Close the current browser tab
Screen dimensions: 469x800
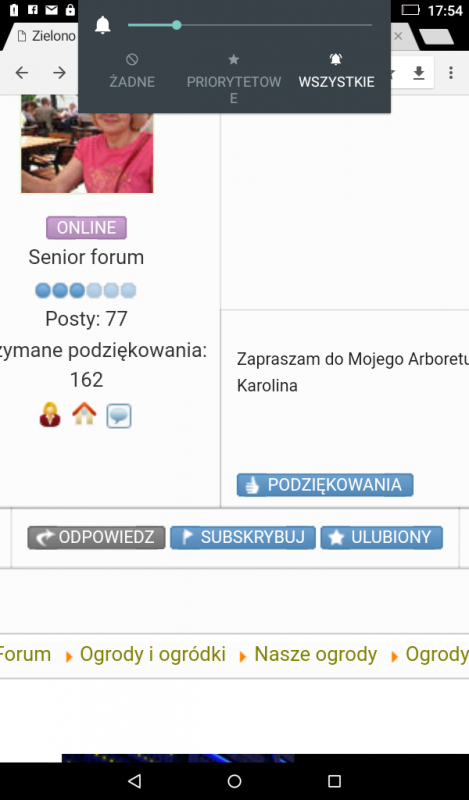pos(398,36)
